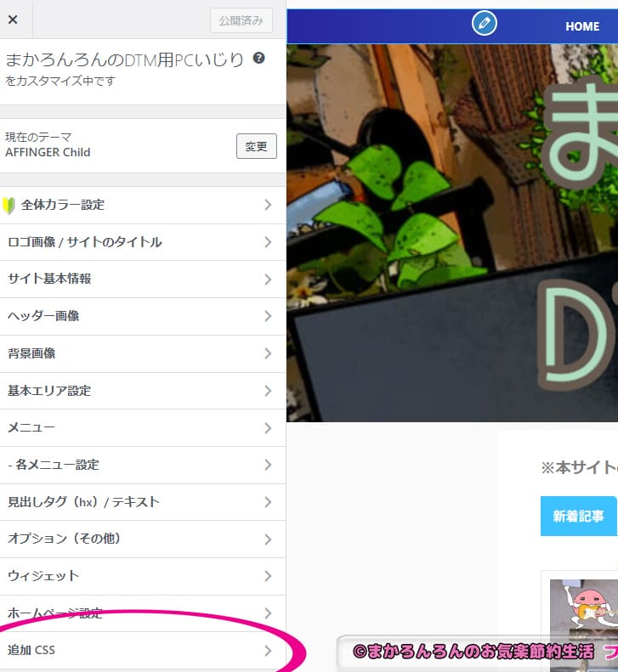618x672 pixels.
Task: Expand chevron for 基本エリア設定
Action: (x=268, y=391)
